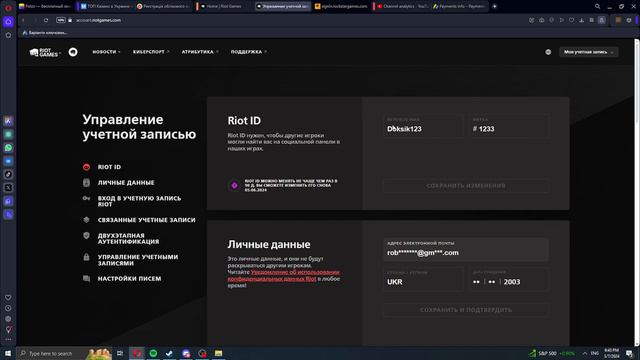Go to Управление учетными записями section
The image size is (640, 360).
138,260
